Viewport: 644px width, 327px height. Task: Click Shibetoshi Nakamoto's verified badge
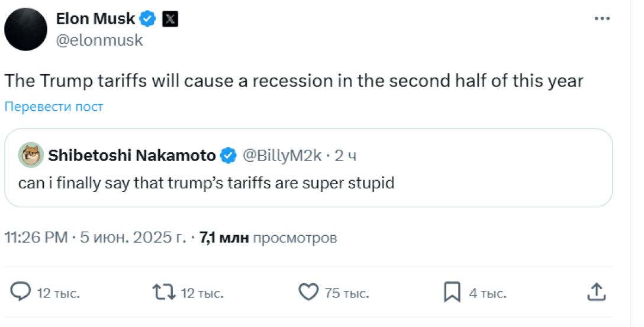[228, 156]
